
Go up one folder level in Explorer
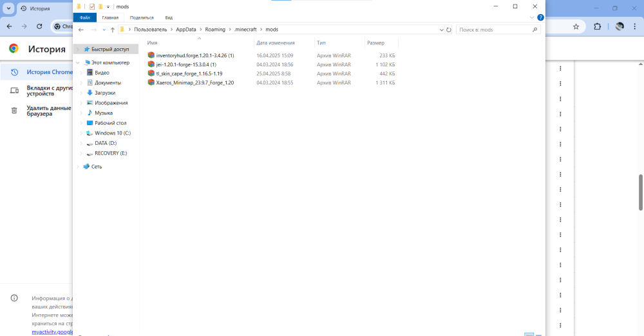coord(113,30)
